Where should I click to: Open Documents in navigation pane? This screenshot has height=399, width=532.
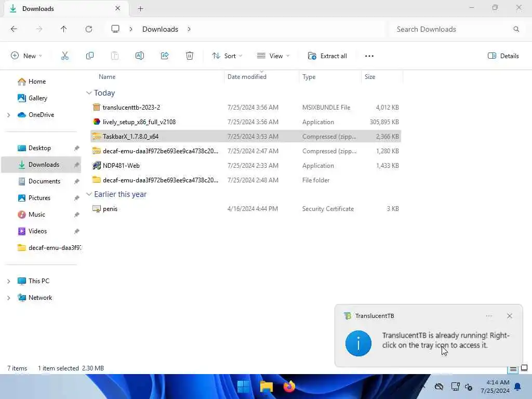pos(45,181)
